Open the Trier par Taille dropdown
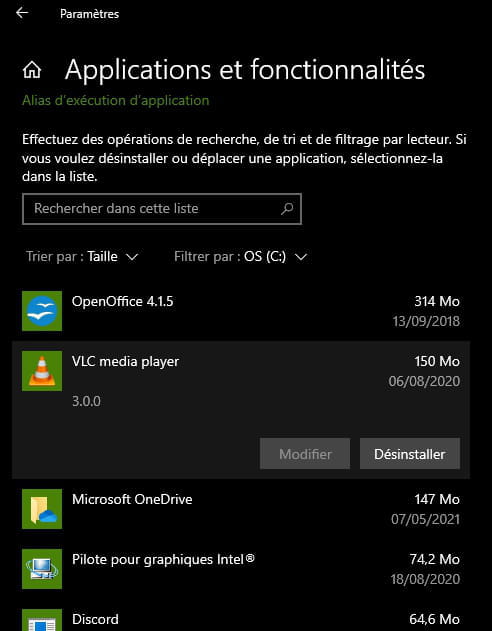The height and width of the screenshot is (631, 492). 82,257
